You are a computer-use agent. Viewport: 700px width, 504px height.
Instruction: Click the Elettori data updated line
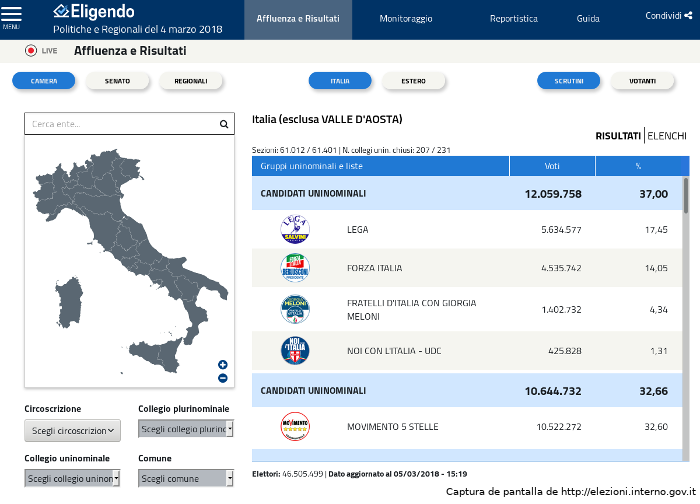pos(359,474)
